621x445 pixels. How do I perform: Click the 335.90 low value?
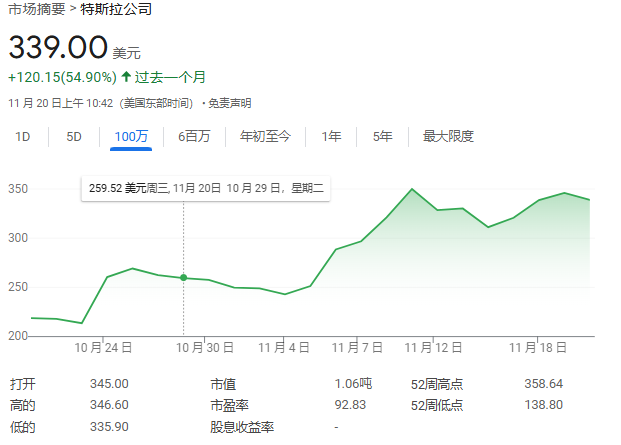[x=109, y=427]
